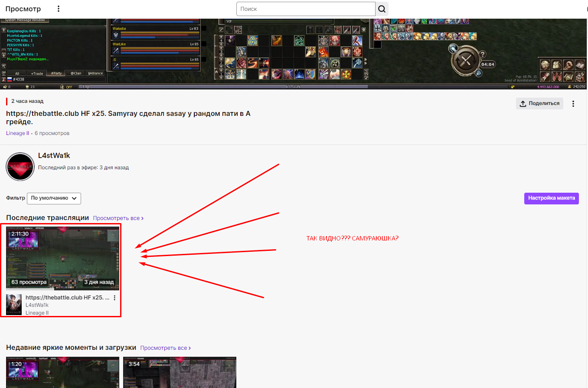The image size is (588, 388).
Task: Switch to the +Trade chat tab
Action: 37,73
